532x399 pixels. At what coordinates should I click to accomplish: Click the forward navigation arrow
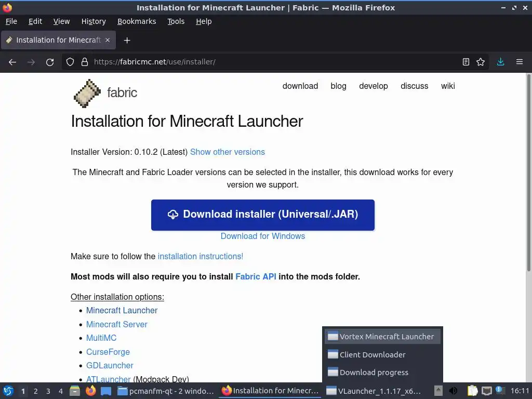click(x=31, y=62)
